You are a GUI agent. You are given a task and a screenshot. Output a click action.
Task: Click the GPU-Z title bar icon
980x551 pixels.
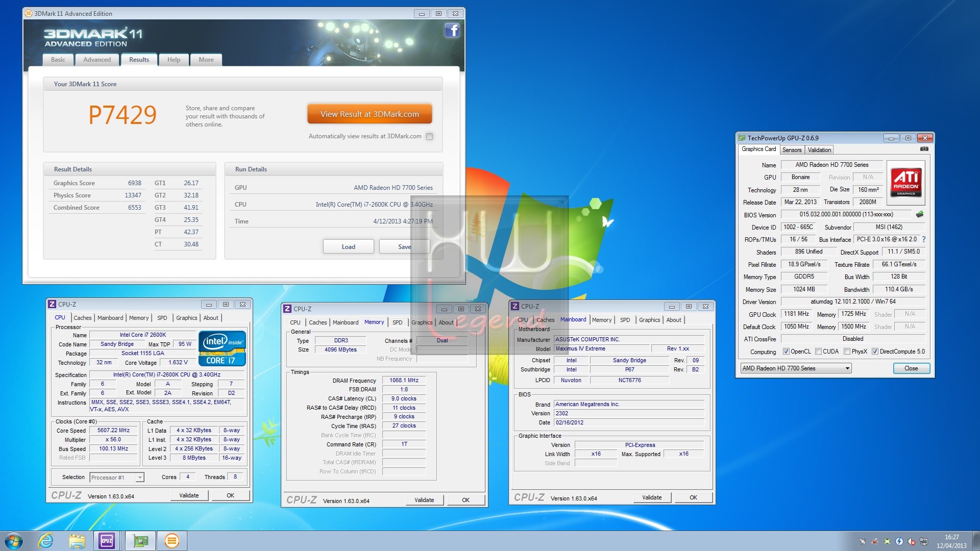coord(742,138)
